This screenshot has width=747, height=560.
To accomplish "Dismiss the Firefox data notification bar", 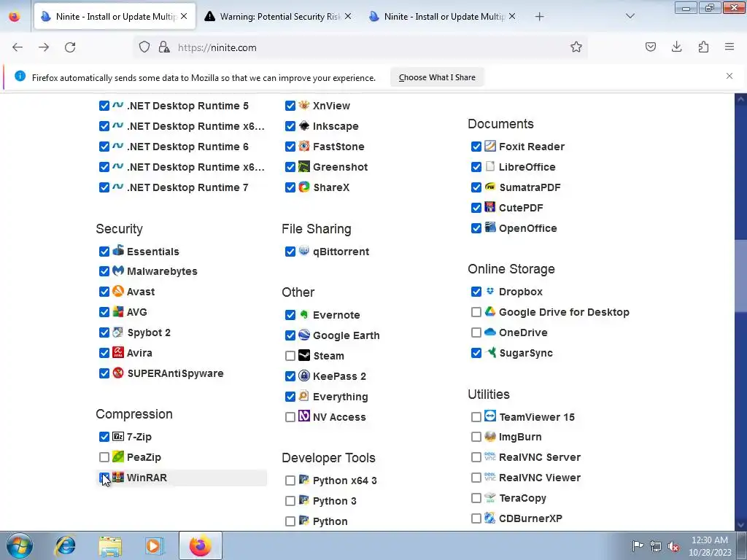I will [x=729, y=76].
